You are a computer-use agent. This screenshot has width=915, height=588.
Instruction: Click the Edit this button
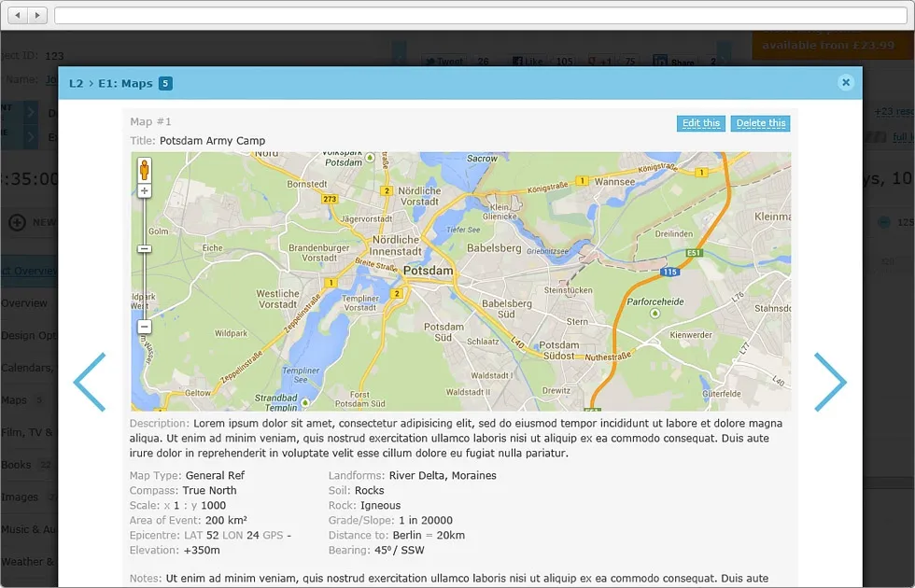[701, 123]
